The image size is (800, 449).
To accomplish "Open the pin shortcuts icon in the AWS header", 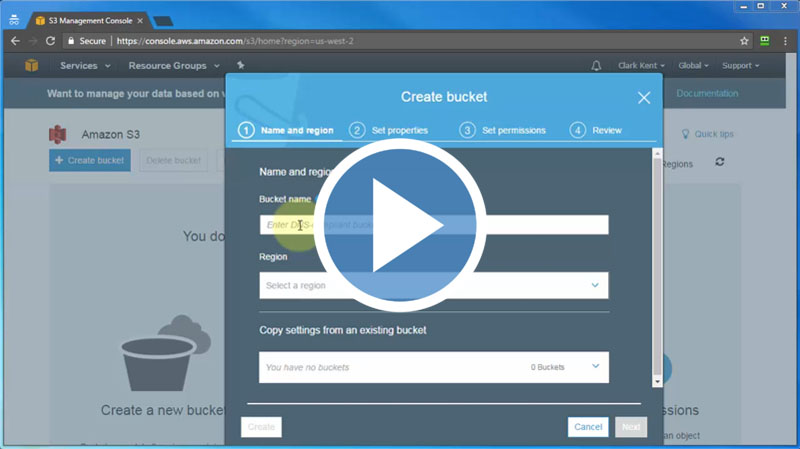I will pyautogui.click(x=240, y=66).
